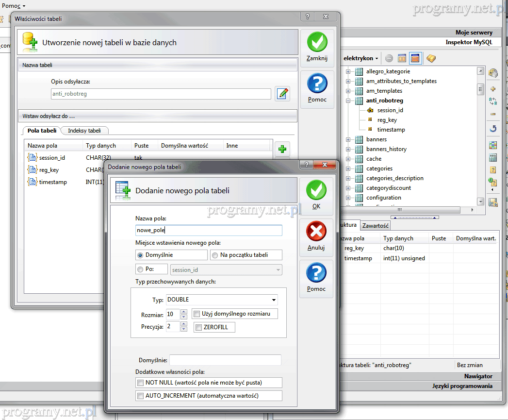
Task: Click the Zamknij button in table properties
Action: (317, 47)
